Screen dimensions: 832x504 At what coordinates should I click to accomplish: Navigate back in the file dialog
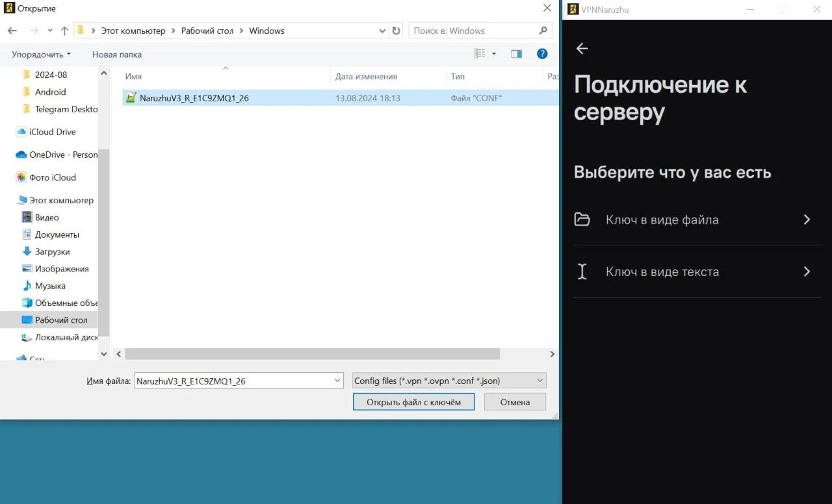tap(12, 31)
